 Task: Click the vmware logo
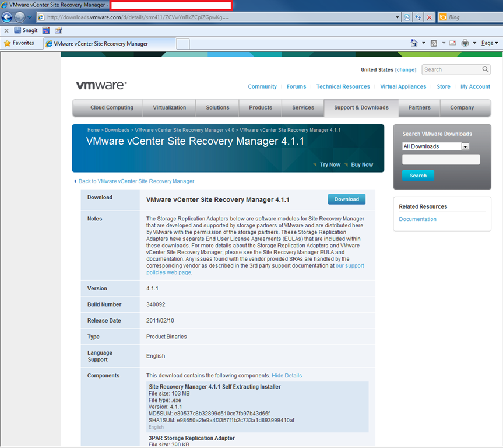pos(101,85)
